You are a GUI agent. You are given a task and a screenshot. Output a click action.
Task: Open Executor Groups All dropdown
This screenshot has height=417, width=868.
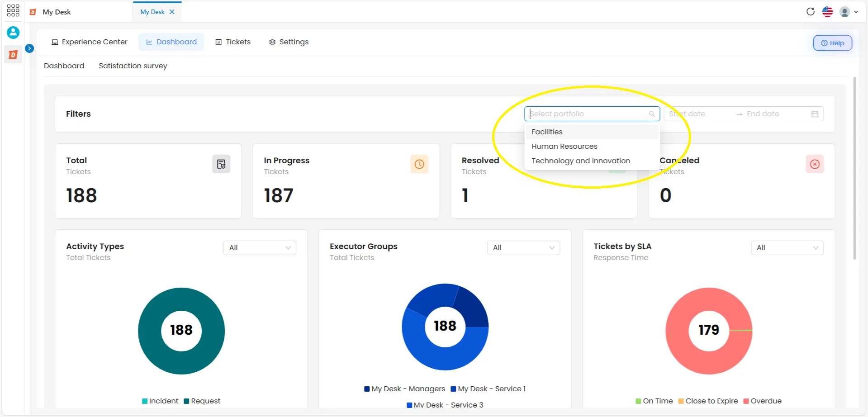(x=523, y=247)
